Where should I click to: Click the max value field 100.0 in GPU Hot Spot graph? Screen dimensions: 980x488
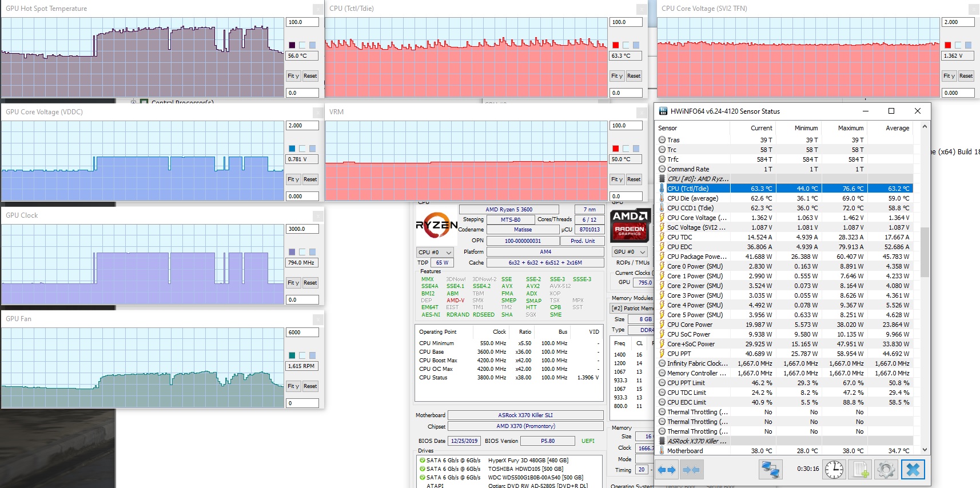click(x=302, y=22)
